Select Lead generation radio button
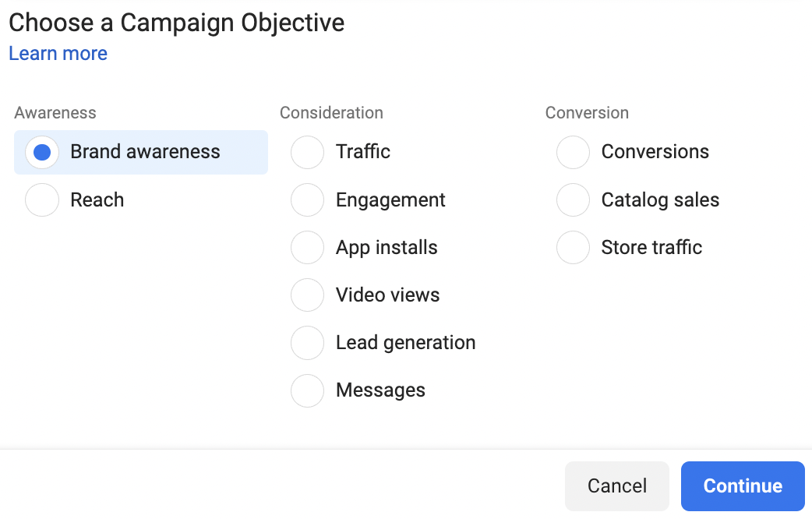This screenshot has height=519, width=812. [x=307, y=343]
